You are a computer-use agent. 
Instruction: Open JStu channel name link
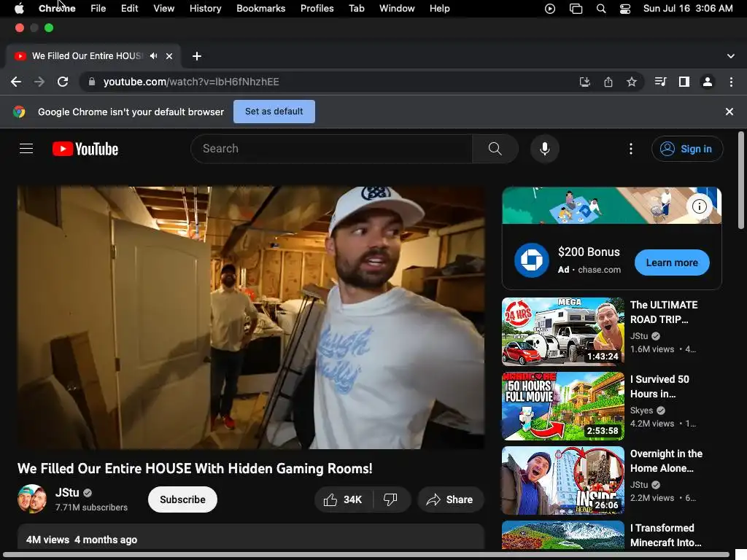tap(67, 492)
